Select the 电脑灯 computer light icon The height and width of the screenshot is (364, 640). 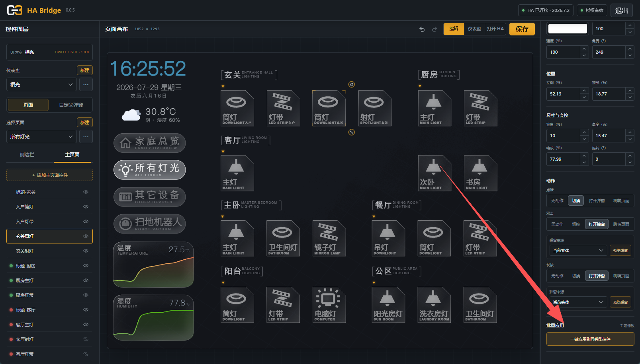[329, 304]
